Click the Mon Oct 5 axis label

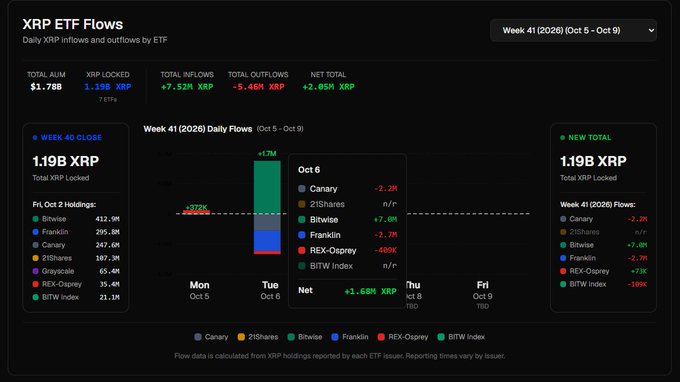[199, 290]
